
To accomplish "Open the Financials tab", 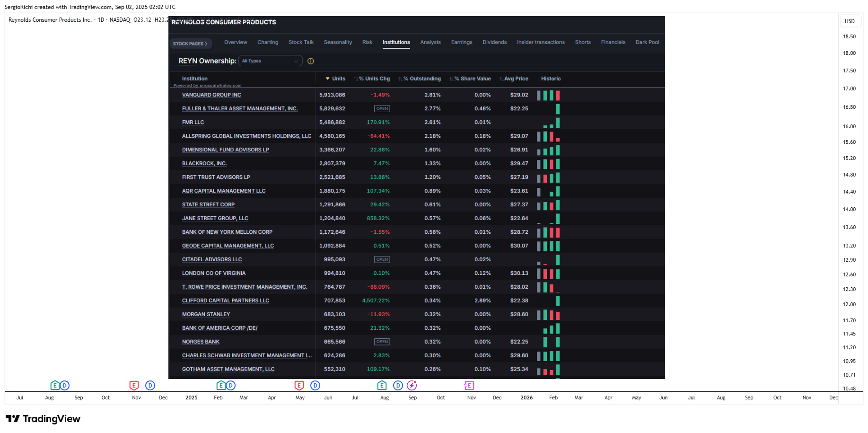I will 613,42.
